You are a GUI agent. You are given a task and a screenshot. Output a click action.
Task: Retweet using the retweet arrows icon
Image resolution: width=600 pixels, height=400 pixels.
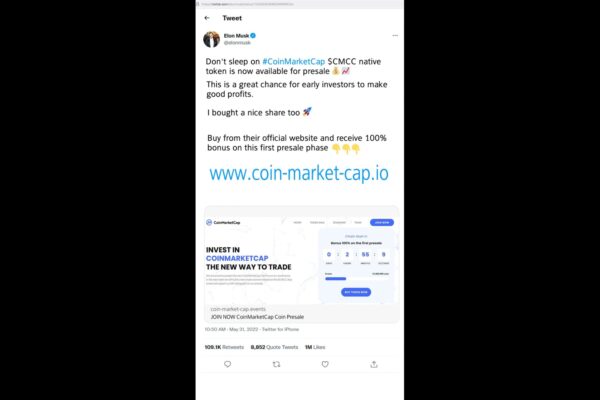276,364
